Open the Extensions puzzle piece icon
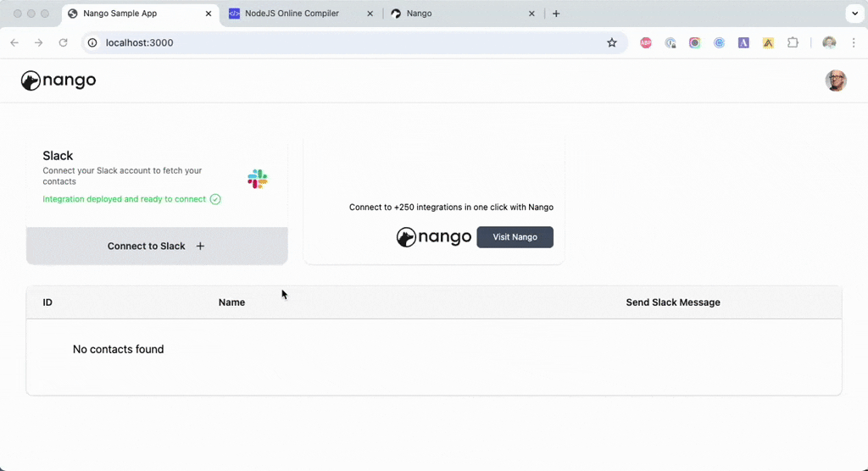Viewport: 868px width, 471px height. 793,42
